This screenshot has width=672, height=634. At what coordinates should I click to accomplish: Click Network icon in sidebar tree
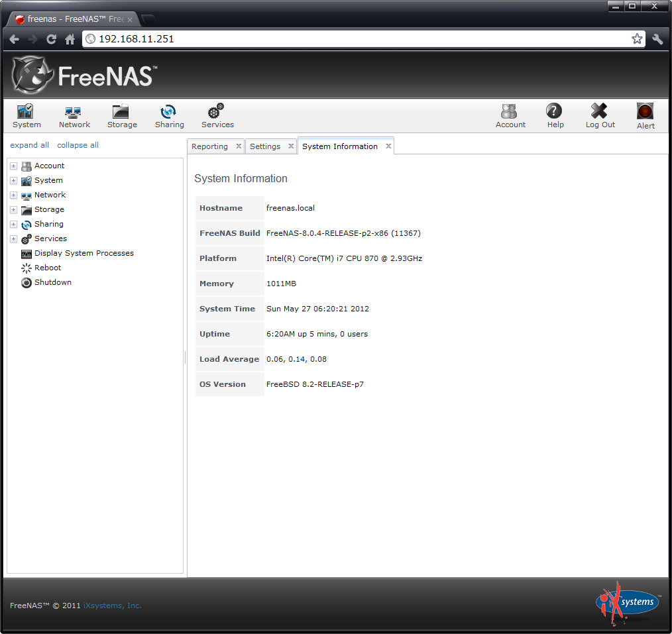click(x=26, y=196)
